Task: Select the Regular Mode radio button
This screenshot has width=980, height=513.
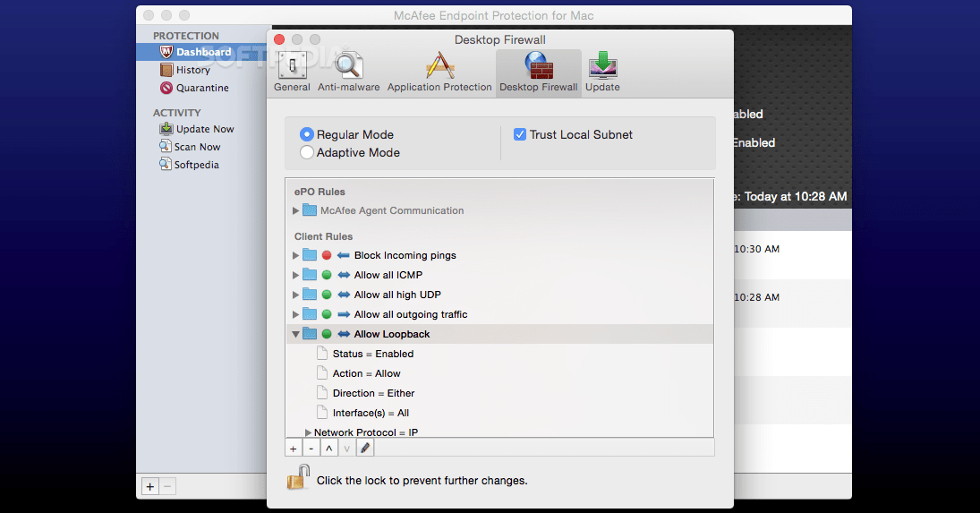Action: point(306,134)
